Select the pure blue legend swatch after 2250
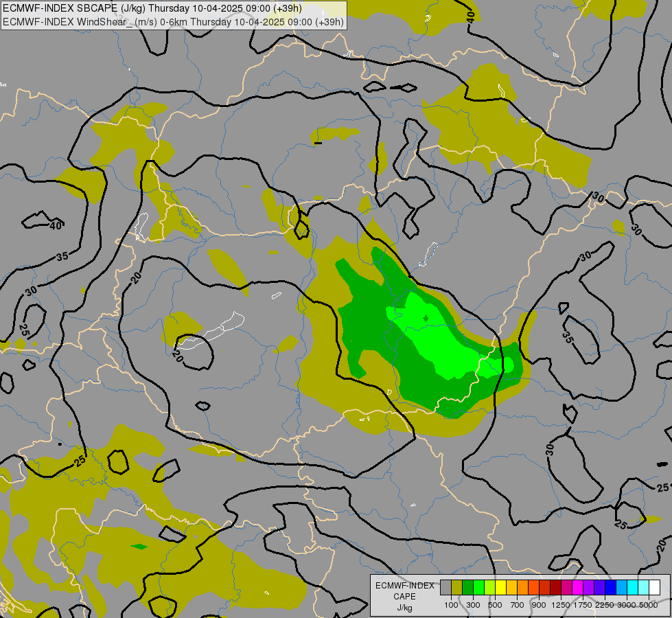This screenshot has height=618, width=672. (x=611, y=588)
